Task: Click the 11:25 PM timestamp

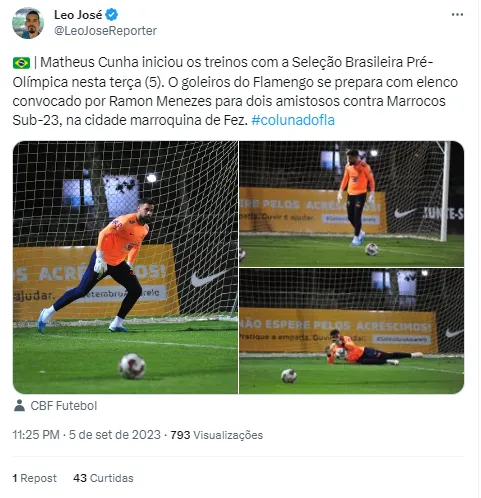Action: coord(36,435)
